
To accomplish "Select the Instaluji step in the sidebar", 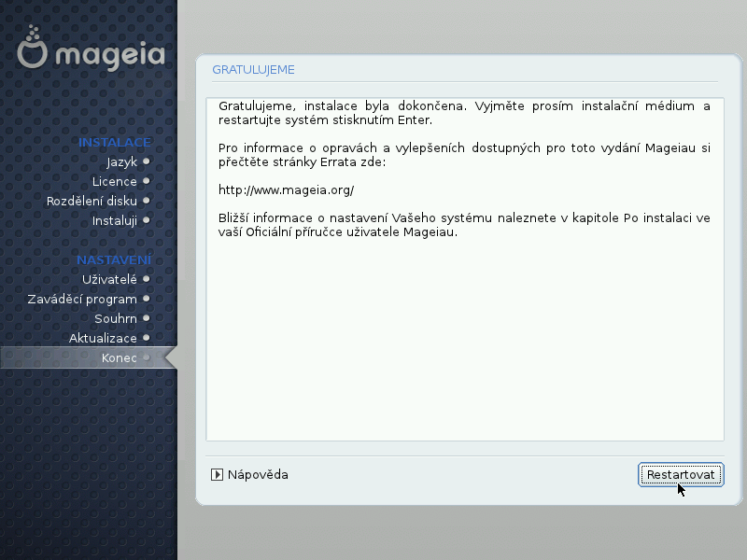I will pos(114,221).
